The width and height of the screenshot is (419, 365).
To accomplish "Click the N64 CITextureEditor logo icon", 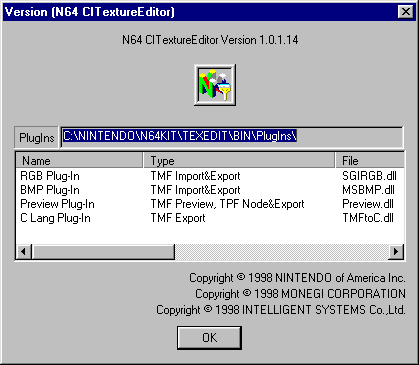I will point(215,85).
